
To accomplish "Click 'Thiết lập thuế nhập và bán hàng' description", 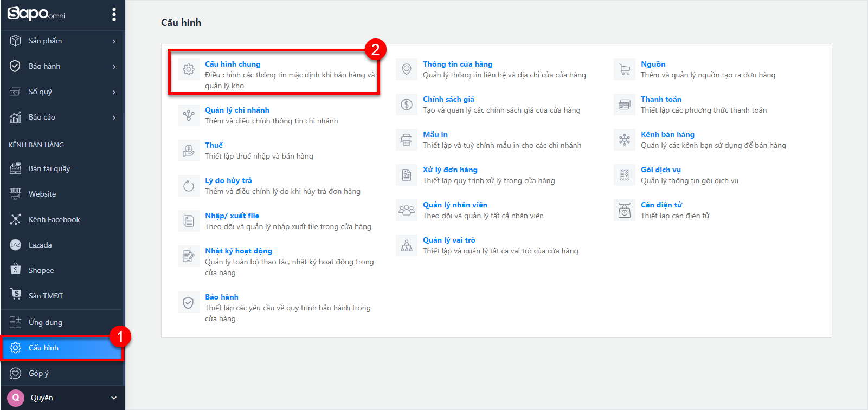I will coord(259,156).
